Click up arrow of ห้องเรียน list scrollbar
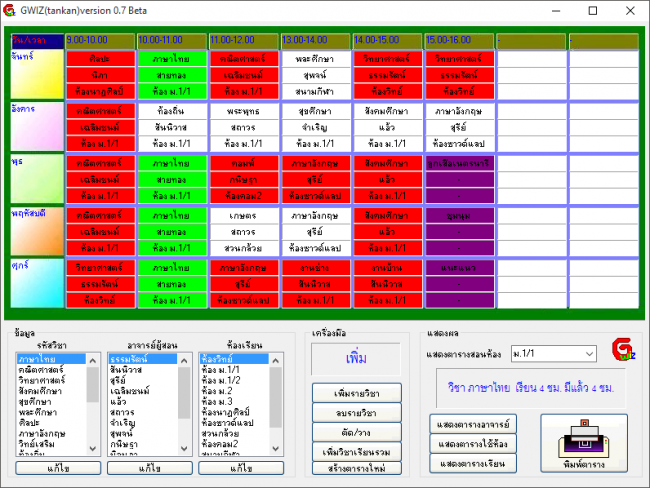 pyautogui.click(x=276, y=360)
